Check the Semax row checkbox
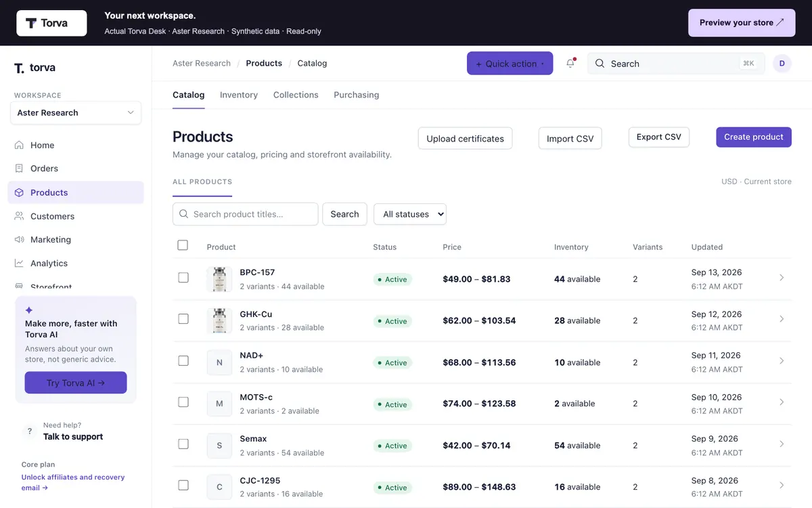Screen dimensions: 812x508 pyautogui.click(x=183, y=444)
